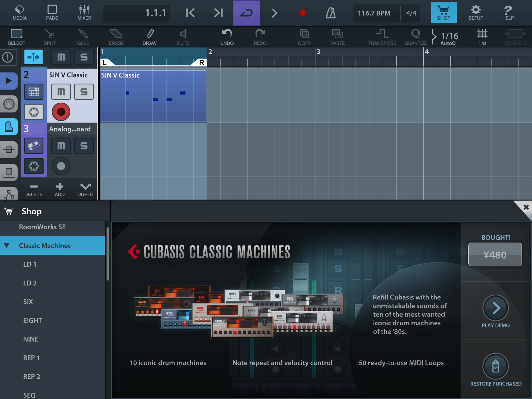Select SIX in shop list

52,302
